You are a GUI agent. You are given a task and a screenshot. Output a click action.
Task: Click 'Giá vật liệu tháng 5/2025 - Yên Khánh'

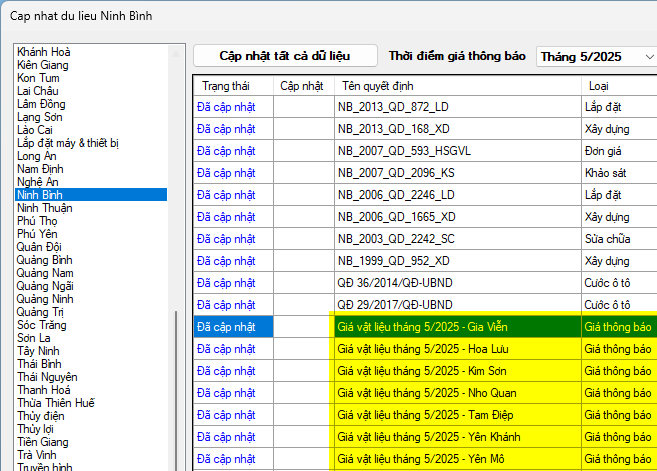coord(458,437)
